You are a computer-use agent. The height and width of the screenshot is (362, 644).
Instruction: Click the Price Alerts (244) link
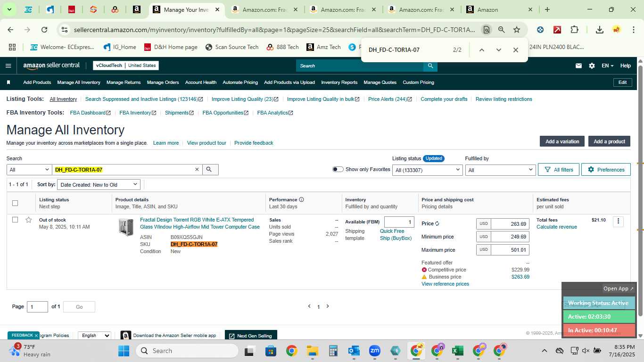[390, 99]
